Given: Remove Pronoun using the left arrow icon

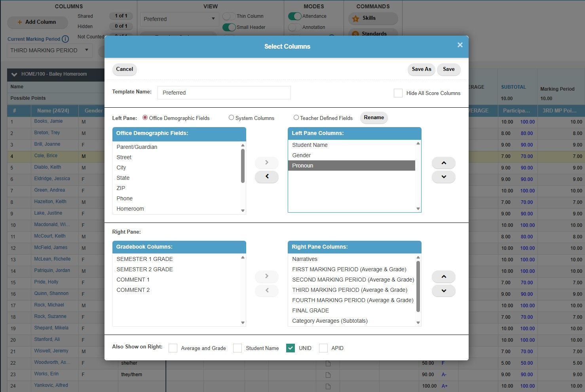Looking at the screenshot, I should pos(266,177).
